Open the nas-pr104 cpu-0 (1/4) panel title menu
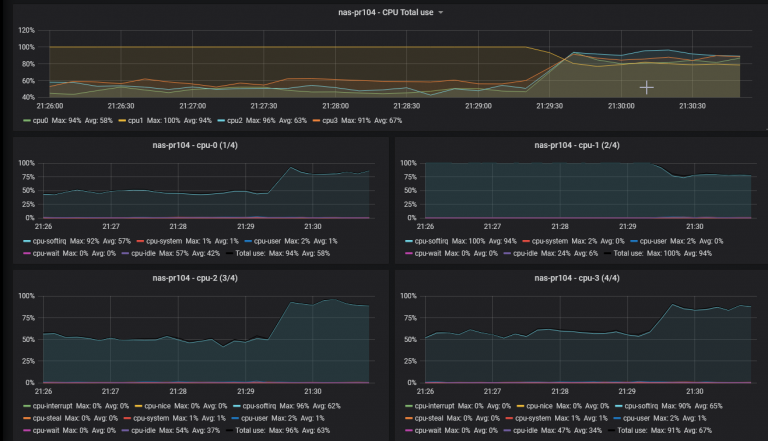 click(x=195, y=146)
